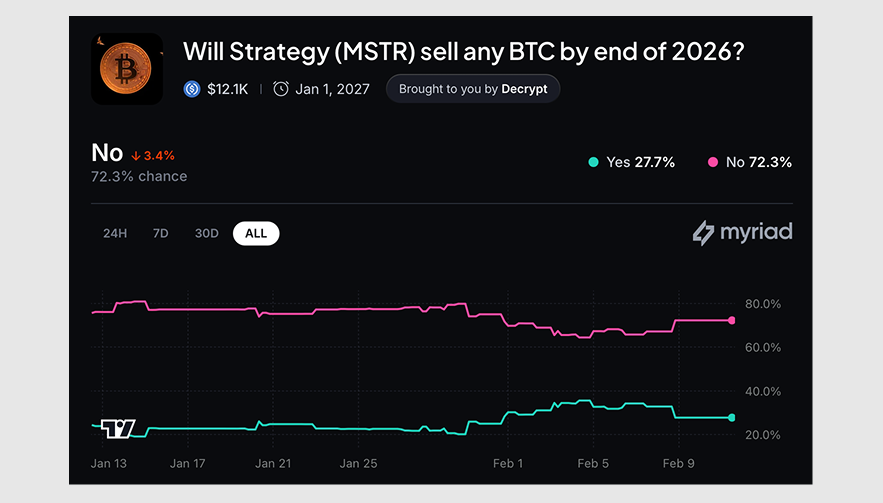Switch the chart range to 24H

point(115,233)
